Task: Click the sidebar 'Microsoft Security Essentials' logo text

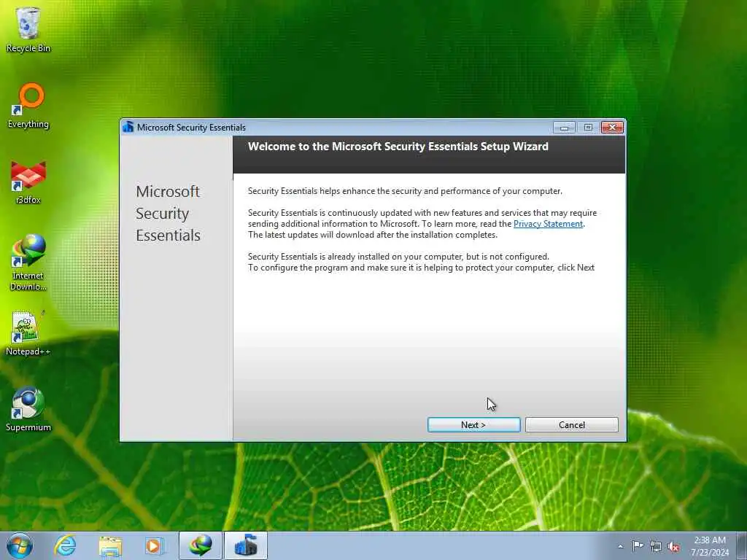Action: 168,214
